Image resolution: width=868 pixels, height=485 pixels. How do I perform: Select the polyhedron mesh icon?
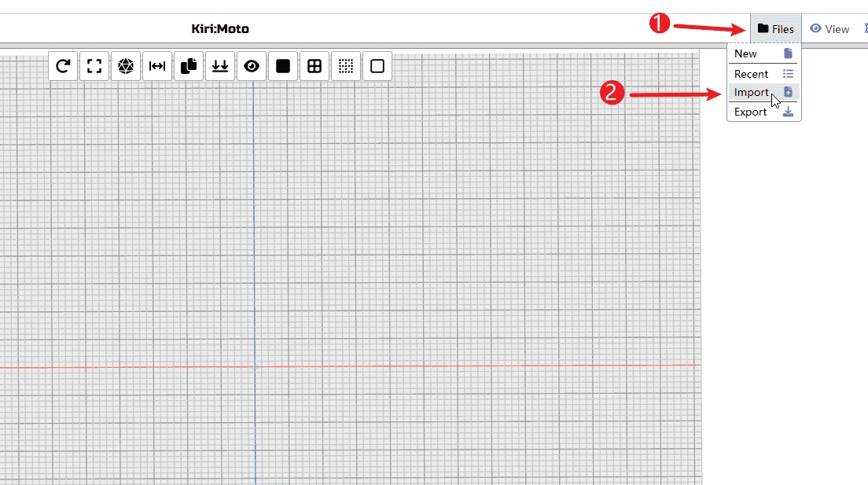coord(126,66)
